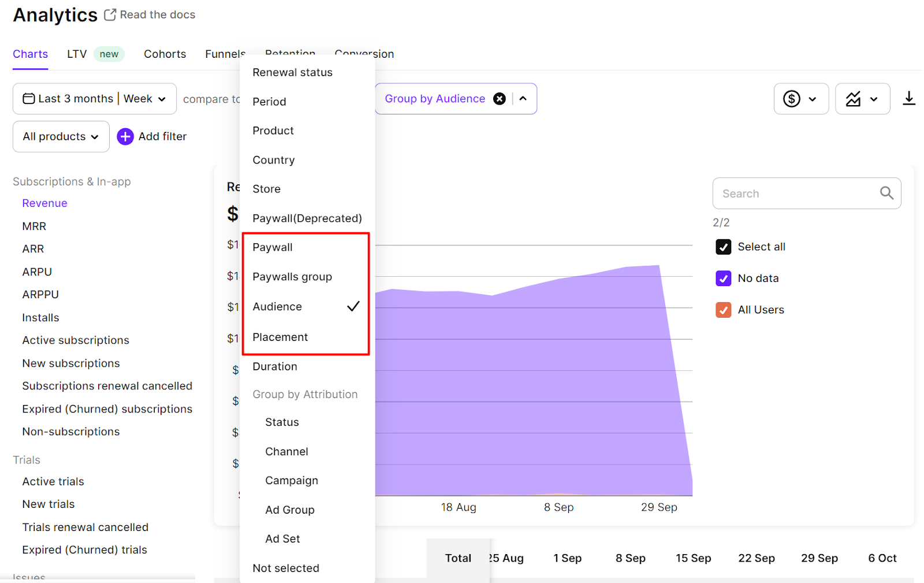Screen dimensions: 924x583
Task: Click the 6 Oct column header
Action: tap(882, 558)
